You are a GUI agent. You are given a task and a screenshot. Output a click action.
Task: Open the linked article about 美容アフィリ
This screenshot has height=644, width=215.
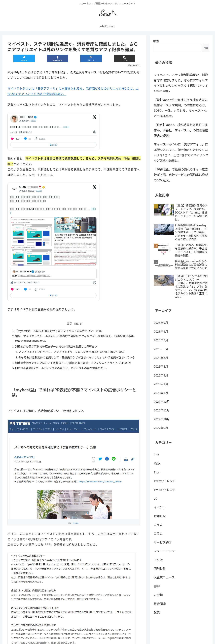pyautogui.click(x=73, y=91)
